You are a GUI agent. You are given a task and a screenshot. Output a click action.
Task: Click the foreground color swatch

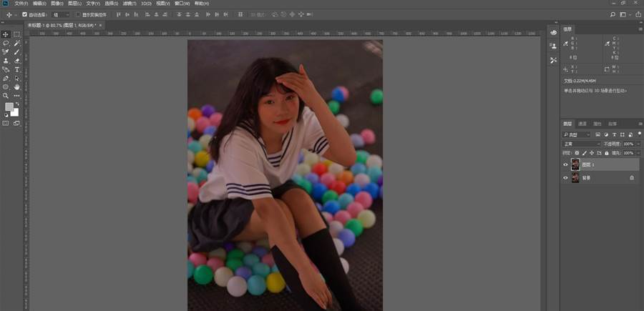[x=9, y=107]
